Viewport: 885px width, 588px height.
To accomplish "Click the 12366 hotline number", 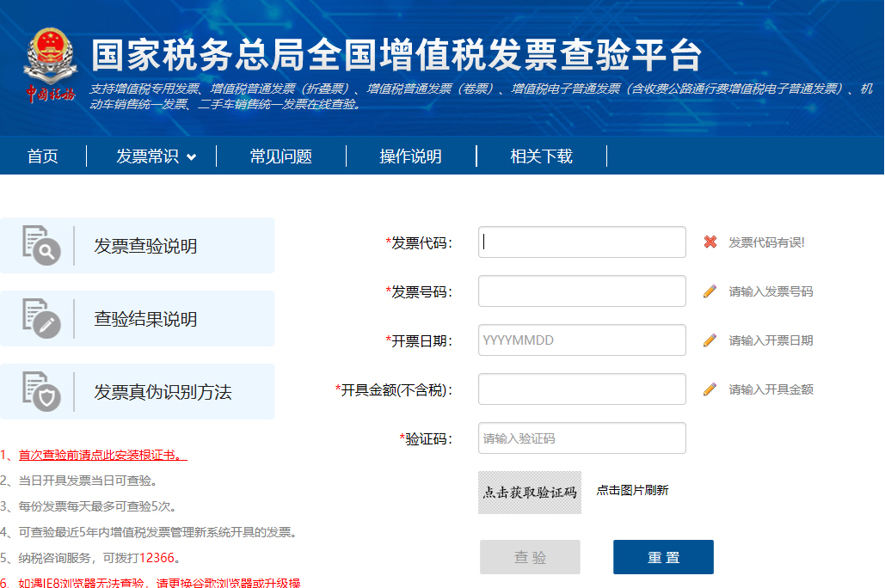I will coord(157,558).
